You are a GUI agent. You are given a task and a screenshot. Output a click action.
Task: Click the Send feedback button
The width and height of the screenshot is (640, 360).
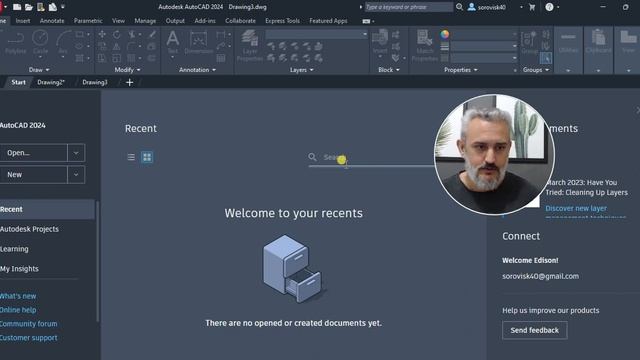[x=535, y=330]
